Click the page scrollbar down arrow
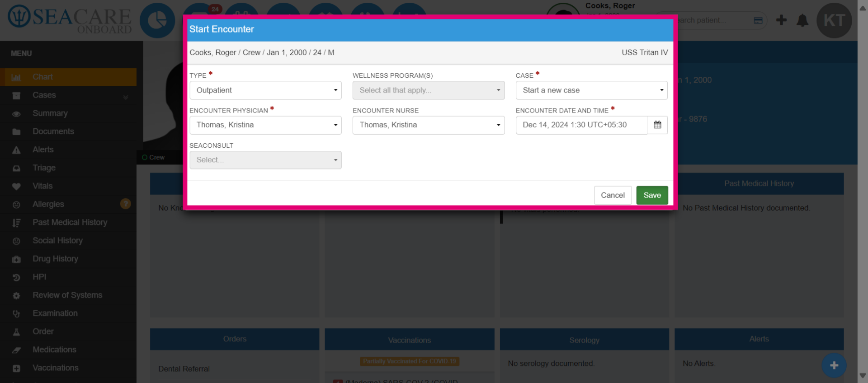Screen dimensions: 868x383 click(863, 376)
